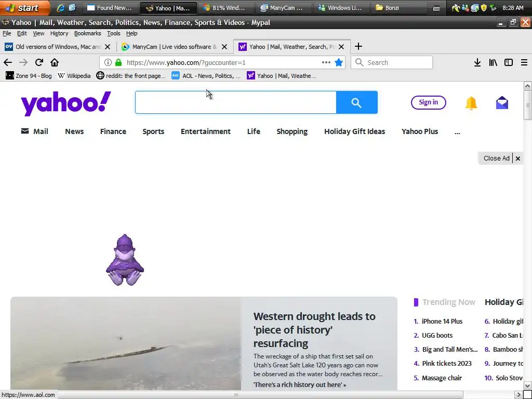Viewport: 532px width, 399px height.
Task: Open Yahoo notifications bell
Action: point(471,103)
